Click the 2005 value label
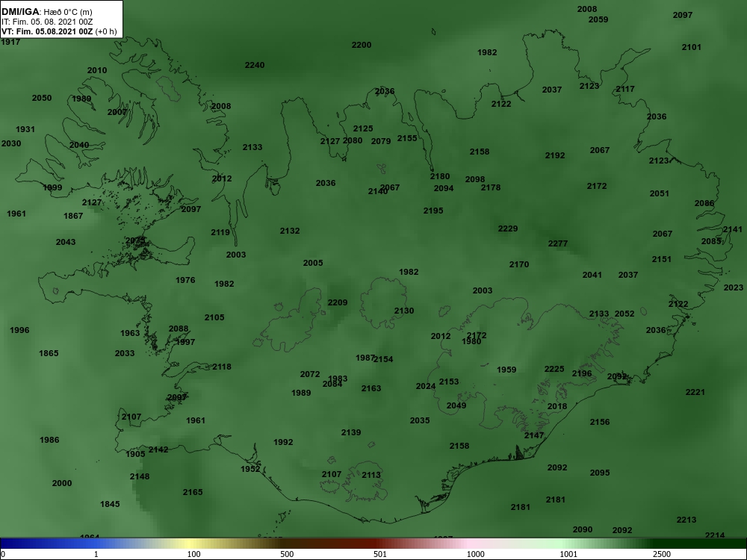Viewport: 747px width, 560px height. point(312,263)
